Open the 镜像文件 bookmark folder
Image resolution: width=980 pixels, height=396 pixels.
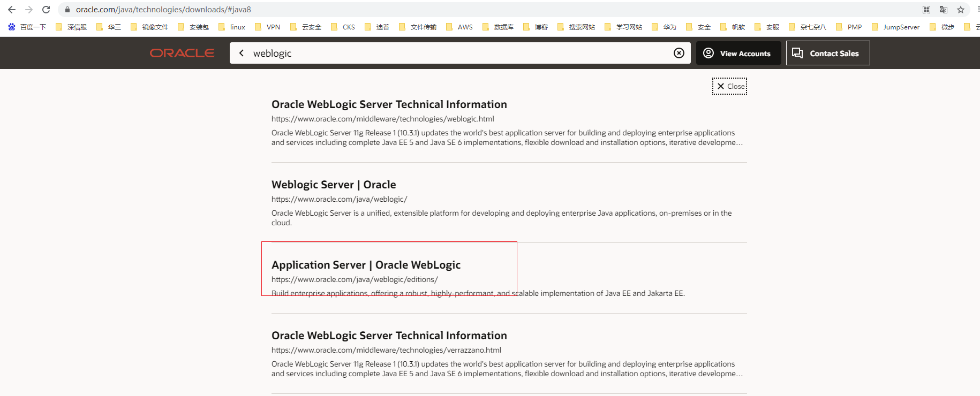tap(149, 27)
